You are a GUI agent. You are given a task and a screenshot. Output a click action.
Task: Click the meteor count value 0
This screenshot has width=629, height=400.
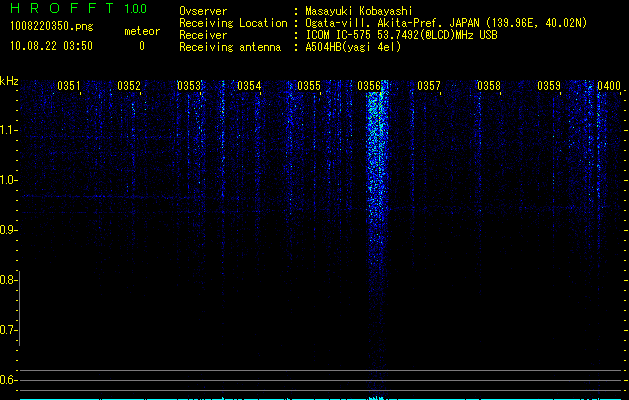pyautogui.click(x=142, y=46)
